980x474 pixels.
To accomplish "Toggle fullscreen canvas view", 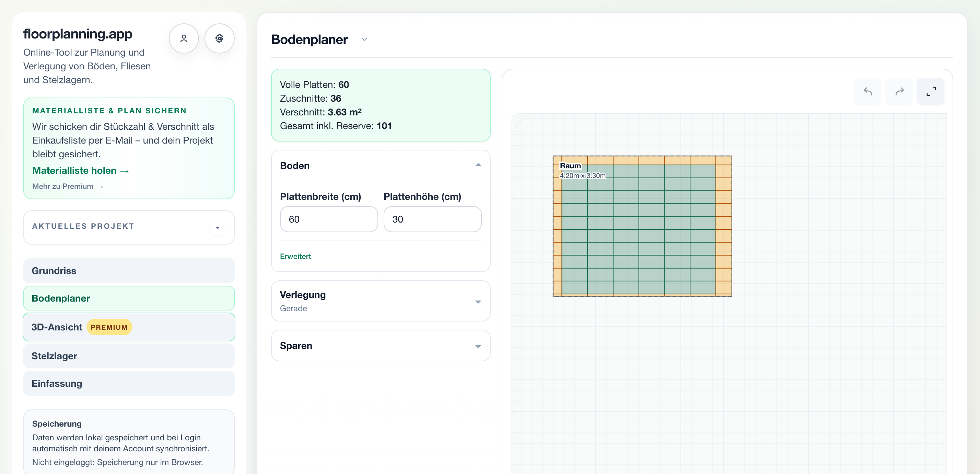I will (x=931, y=91).
